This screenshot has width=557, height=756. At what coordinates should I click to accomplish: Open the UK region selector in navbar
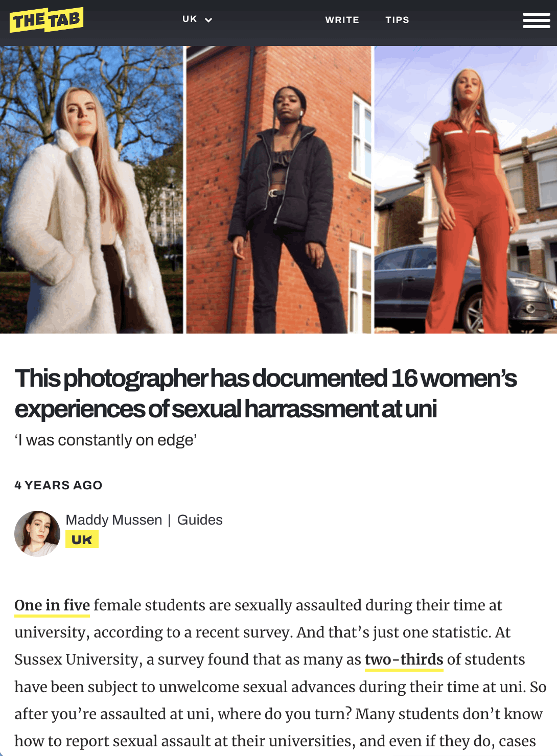197,19
